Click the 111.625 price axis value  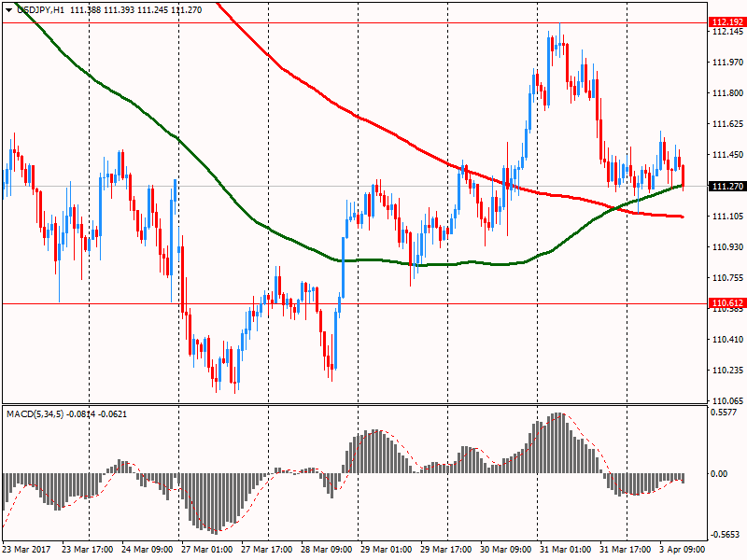[x=727, y=124]
